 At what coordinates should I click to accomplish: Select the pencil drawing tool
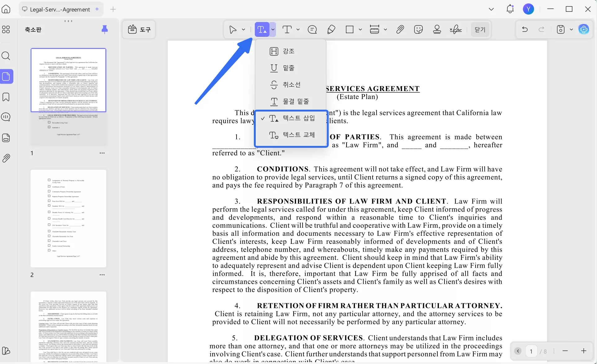(331, 29)
